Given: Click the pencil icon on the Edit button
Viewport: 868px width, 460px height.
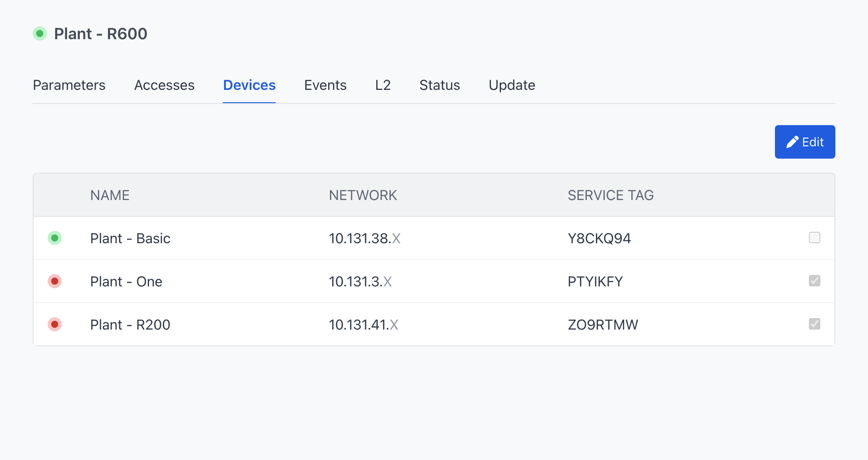Looking at the screenshot, I should 792,142.
